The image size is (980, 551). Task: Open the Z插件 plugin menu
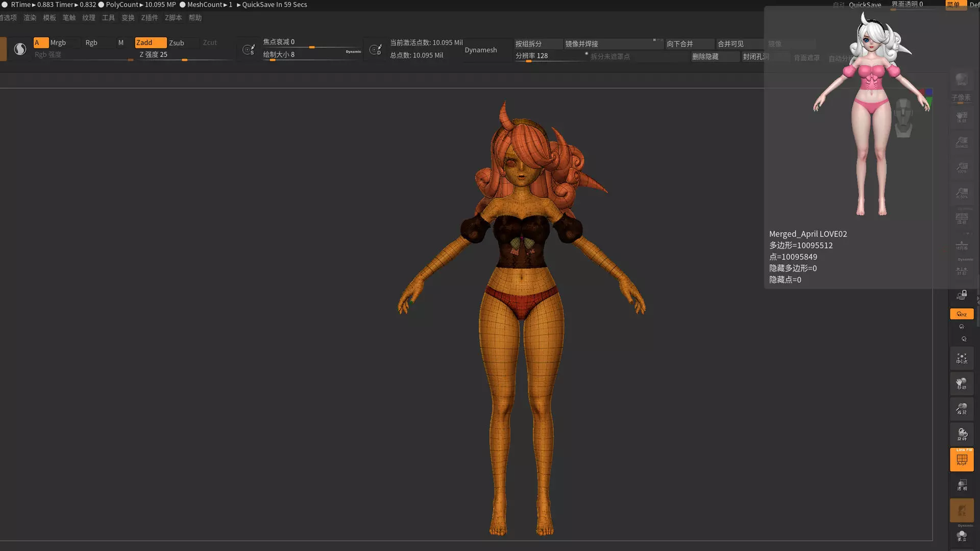150,18
